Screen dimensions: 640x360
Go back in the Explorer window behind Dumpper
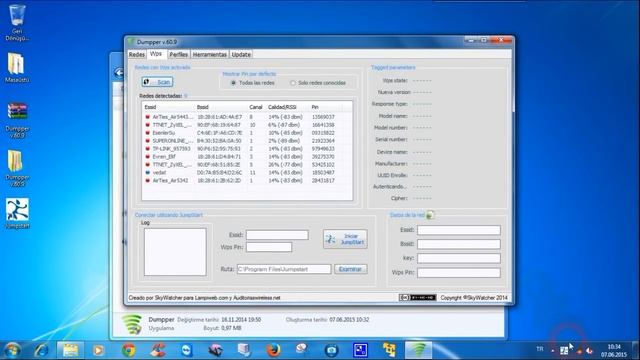click(x=119, y=73)
